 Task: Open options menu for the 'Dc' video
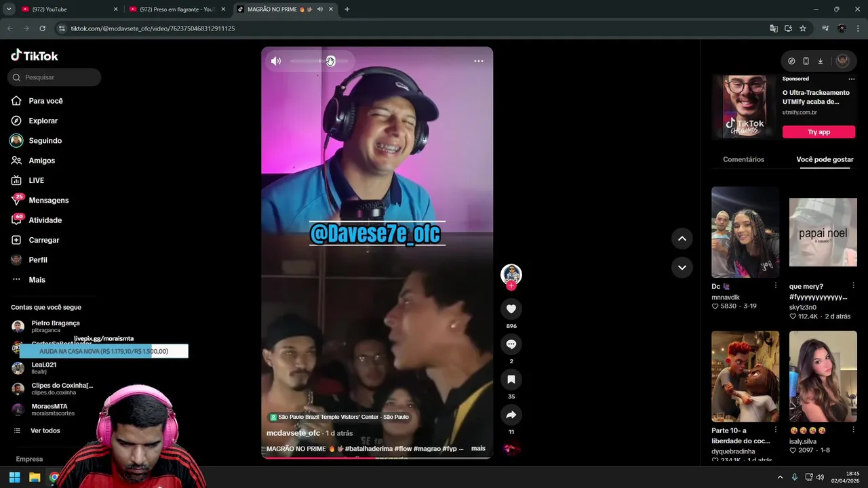775,286
